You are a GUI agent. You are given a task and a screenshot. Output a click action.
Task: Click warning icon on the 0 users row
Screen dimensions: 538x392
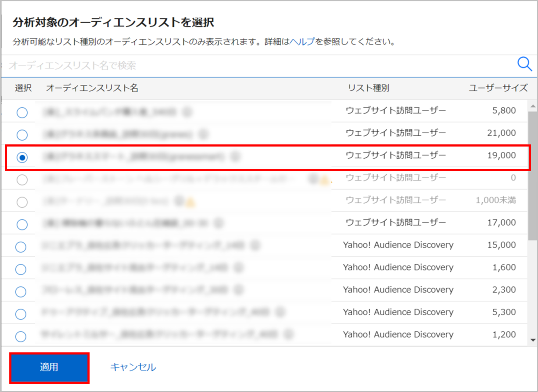(324, 180)
